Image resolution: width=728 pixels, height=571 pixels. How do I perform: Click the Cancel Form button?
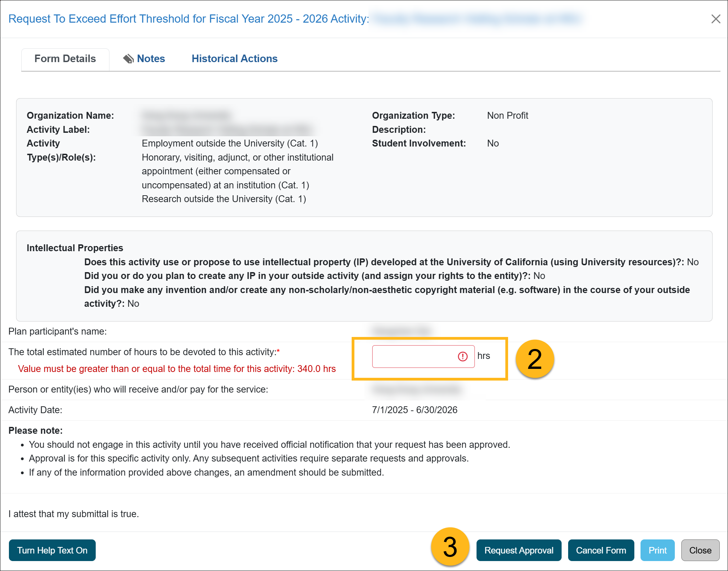601,550
